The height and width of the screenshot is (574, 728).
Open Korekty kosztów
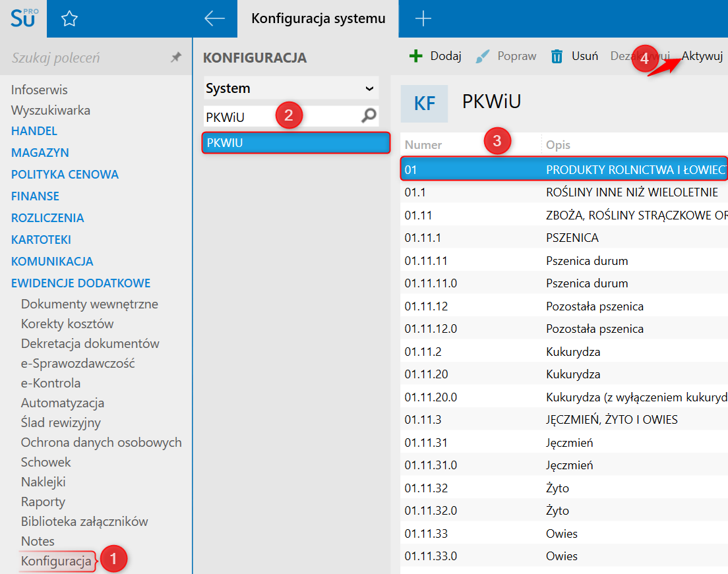click(67, 324)
